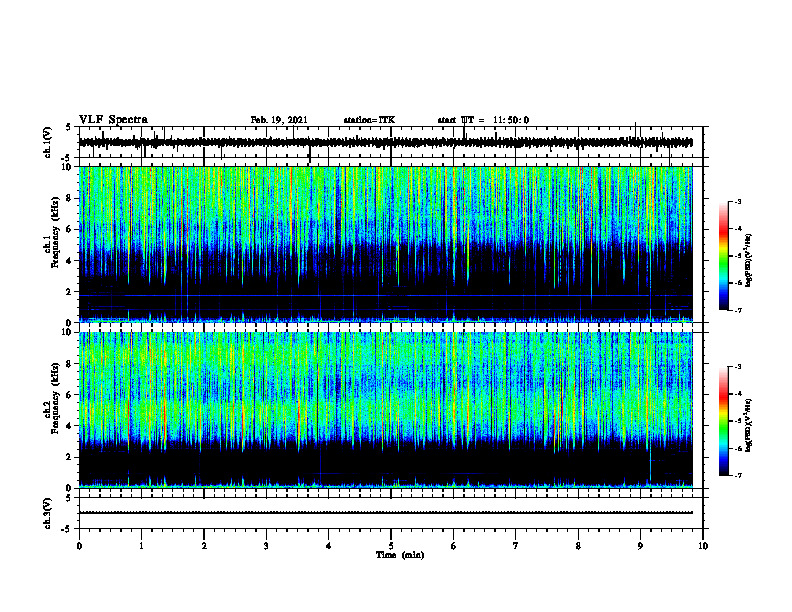Click the "-3" label on ch.1 color bar
The image size is (792, 612).
coord(738,201)
